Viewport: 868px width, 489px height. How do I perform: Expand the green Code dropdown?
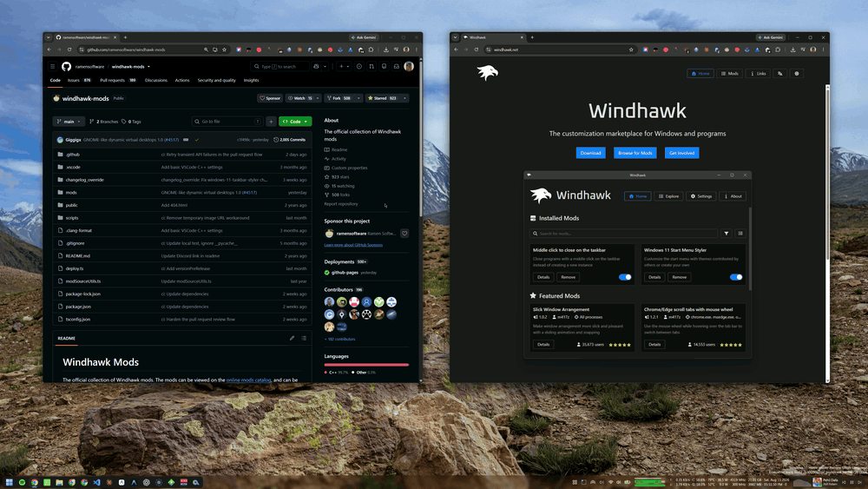click(295, 122)
